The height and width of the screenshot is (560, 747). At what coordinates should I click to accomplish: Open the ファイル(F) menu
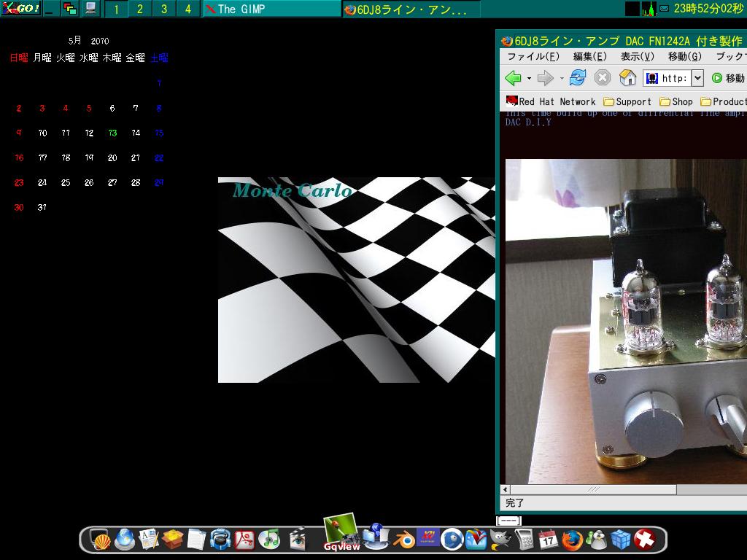pyautogui.click(x=533, y=57)
